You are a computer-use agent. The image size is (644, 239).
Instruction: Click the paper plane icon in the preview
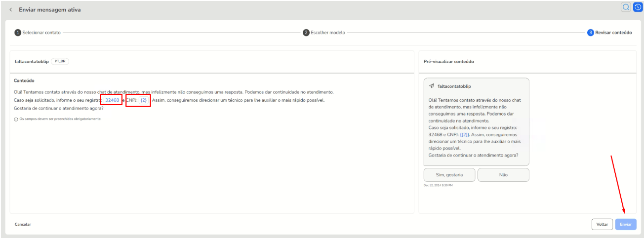click(x=432, y=86)
